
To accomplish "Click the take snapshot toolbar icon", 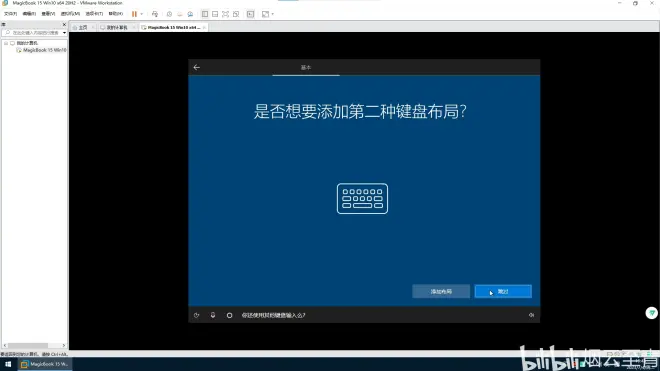I will 169,14.
